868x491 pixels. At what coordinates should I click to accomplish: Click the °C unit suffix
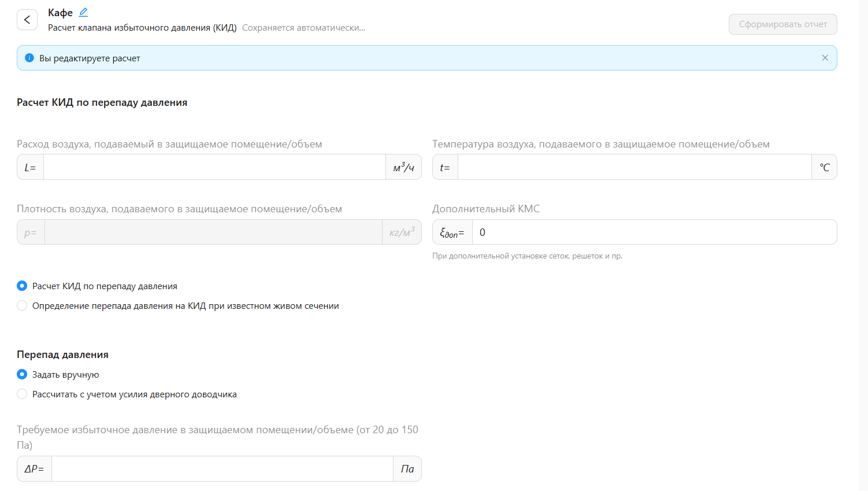pos(824,167)
